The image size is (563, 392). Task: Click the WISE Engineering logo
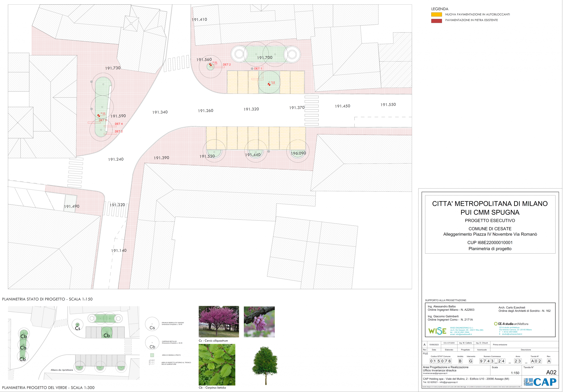437,331
